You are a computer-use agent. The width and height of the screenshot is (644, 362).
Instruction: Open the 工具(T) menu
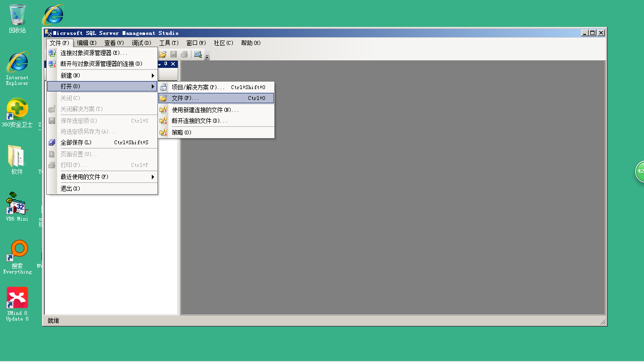coord(169,43)
